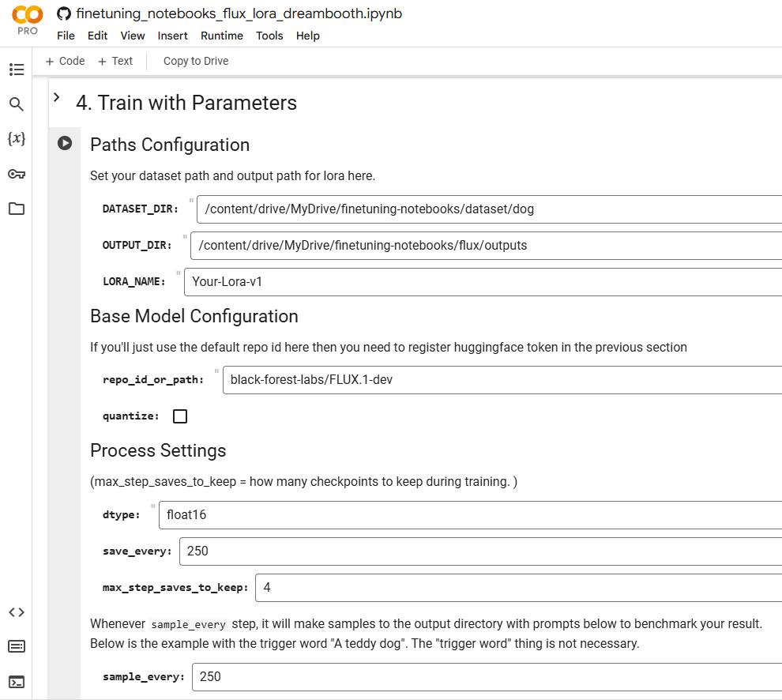Viewport: 782px width, 700px height.
Task: Enable the quantize checkbox
Action: (180, 416)
